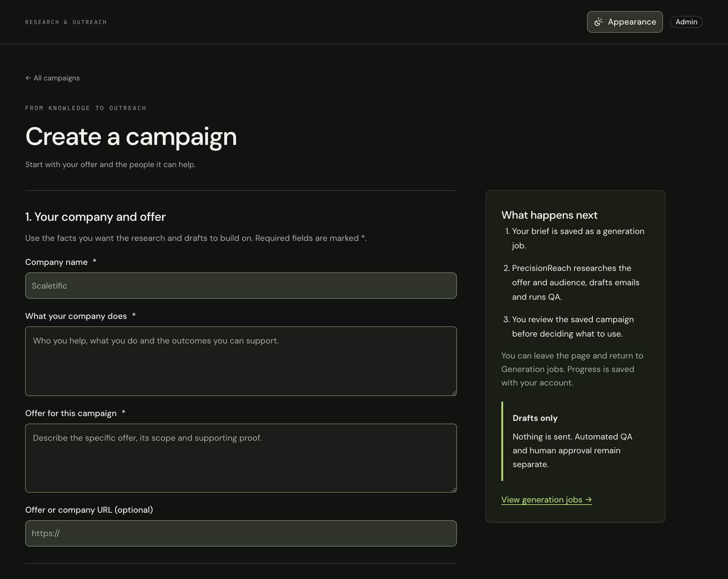Click step 'PrecisionReach researches the offer and audience'
The height and width of the screenshot is (579, 728).
(576, 282)
